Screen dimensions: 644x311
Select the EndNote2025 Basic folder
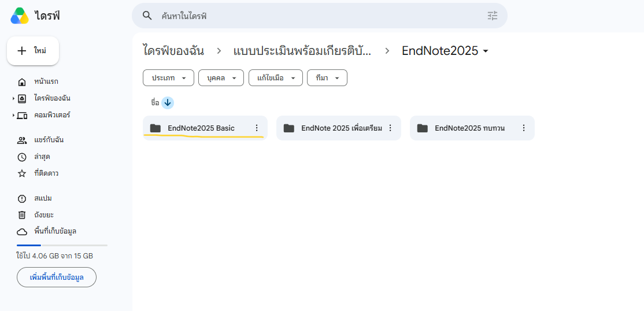[x=205, y=128]
